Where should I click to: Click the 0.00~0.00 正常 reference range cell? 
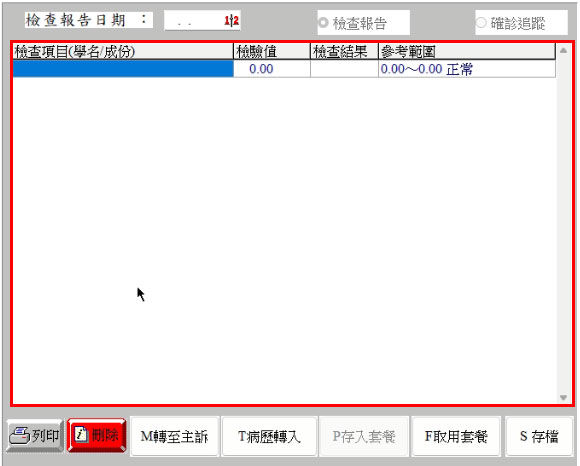(467, 69)
